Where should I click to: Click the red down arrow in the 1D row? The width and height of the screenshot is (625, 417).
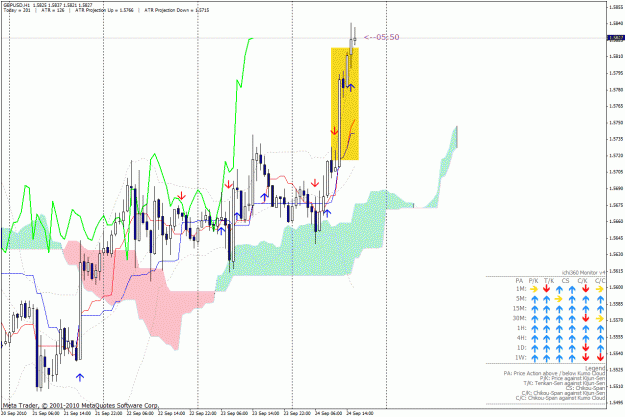[x=585, y=348]
